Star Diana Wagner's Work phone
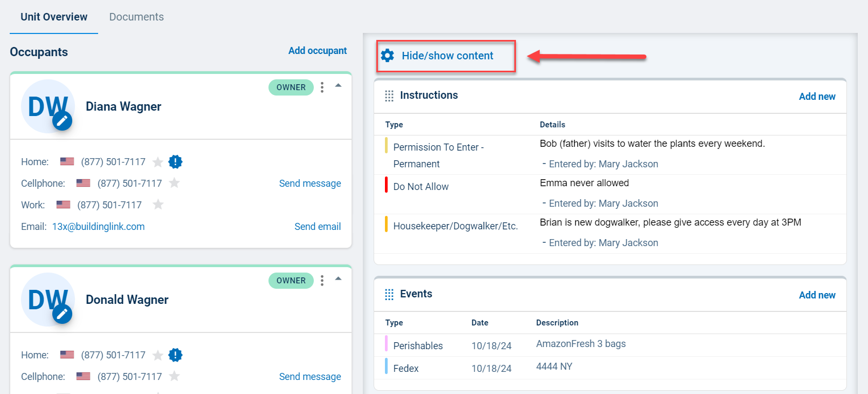The image size is (868, 394). click(x=158, y=205)
